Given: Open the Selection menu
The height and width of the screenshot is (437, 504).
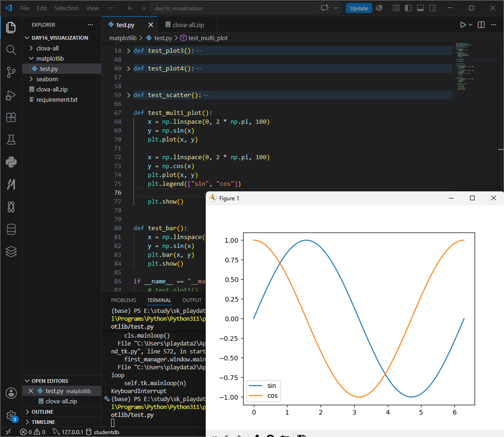Looking at the screenshot, I should [x=66, y=8].
